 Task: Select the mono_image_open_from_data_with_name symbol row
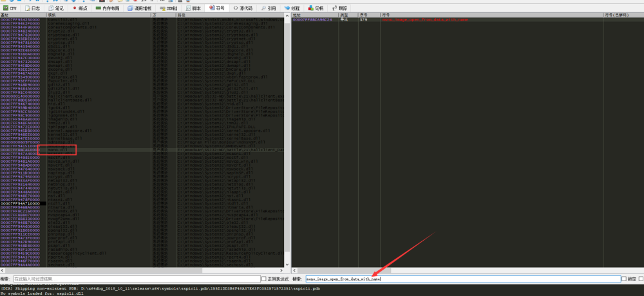tap(425, 20)
